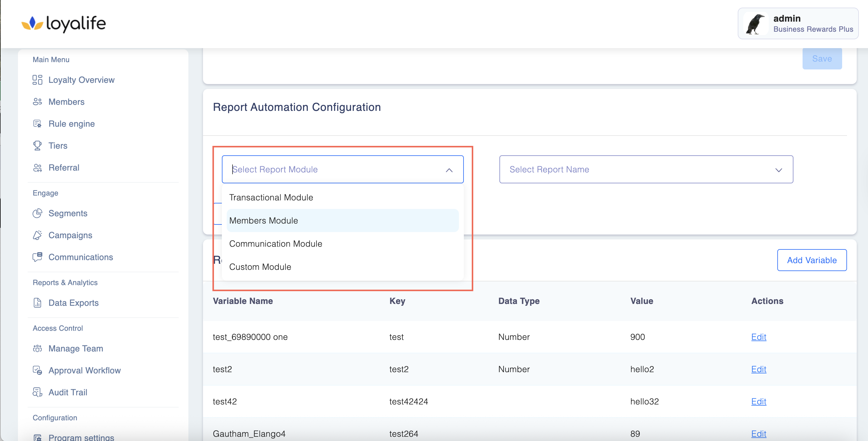
Task: Click the Data Exports document icon
Action: [37, 303]
